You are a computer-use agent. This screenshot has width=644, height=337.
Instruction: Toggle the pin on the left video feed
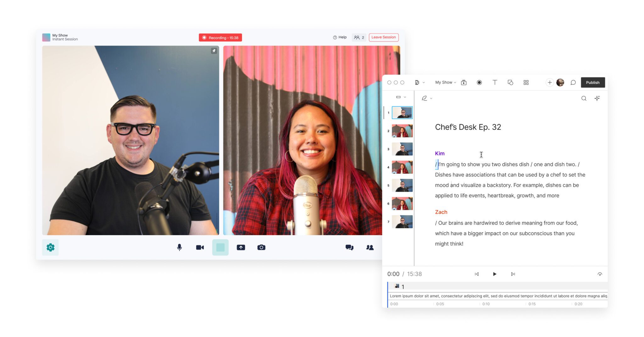coord(214,51)
